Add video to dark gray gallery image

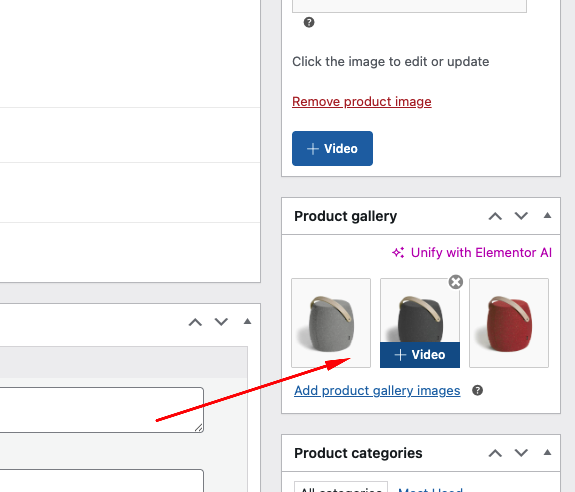(x=420, y=355)
